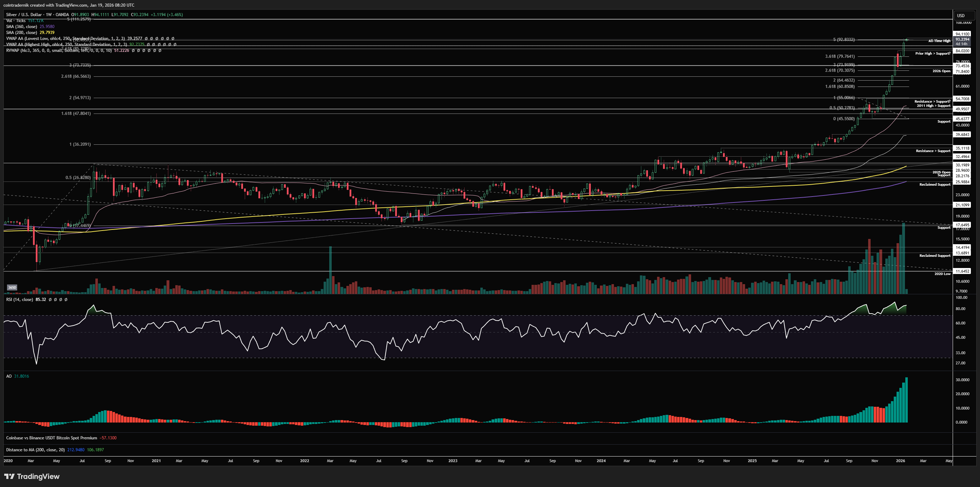Click the RSI (14, close) legend
The height and width of the screenshot is (487, 980).
coord(20,300)
